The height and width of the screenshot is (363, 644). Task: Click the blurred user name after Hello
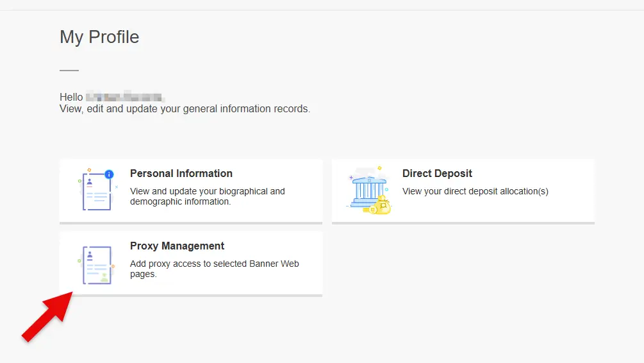tap(125, 97)
